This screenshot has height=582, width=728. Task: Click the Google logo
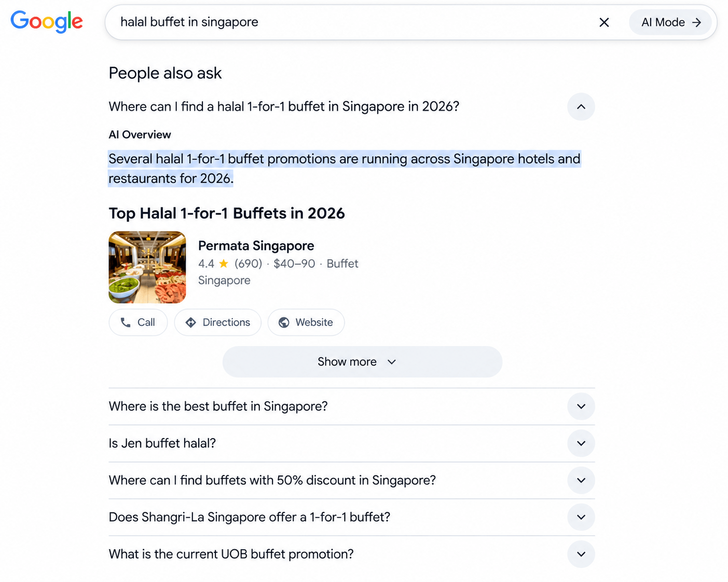(47, 22)
